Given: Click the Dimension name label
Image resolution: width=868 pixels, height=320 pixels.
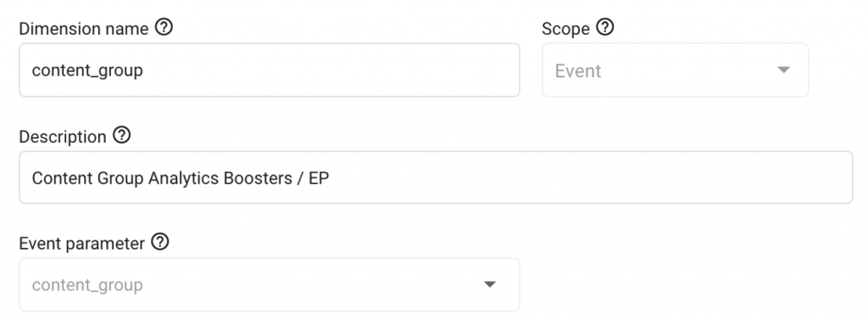Looking at the screenshot, I should click(x=84, y=29).
